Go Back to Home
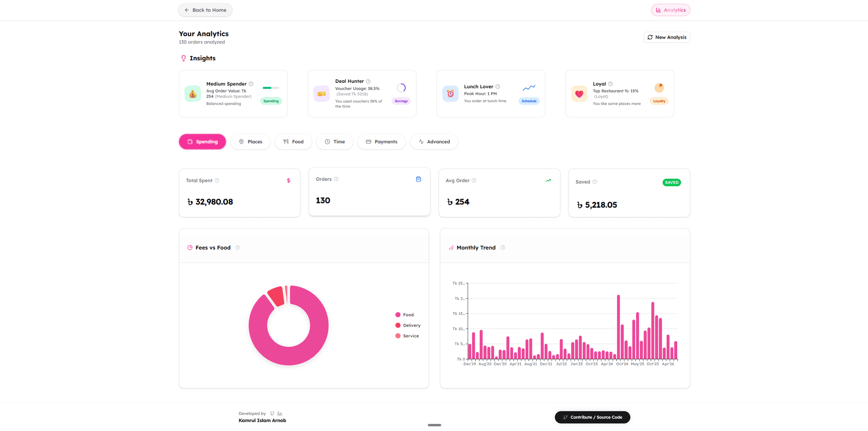The width and height of the screenshot is (868, 431). [205, 10]
